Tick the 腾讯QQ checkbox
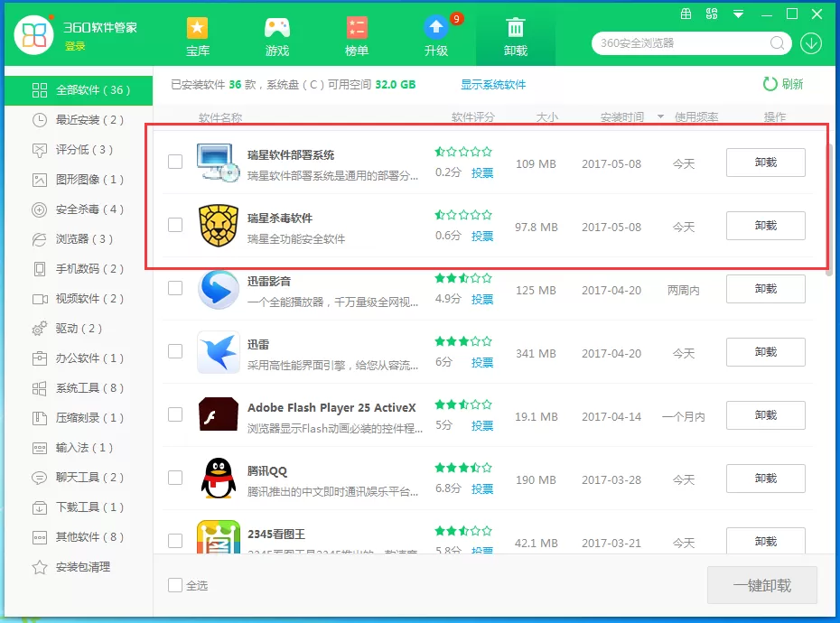The height and width of the screenshot is (623, 840). click(175, 478)
